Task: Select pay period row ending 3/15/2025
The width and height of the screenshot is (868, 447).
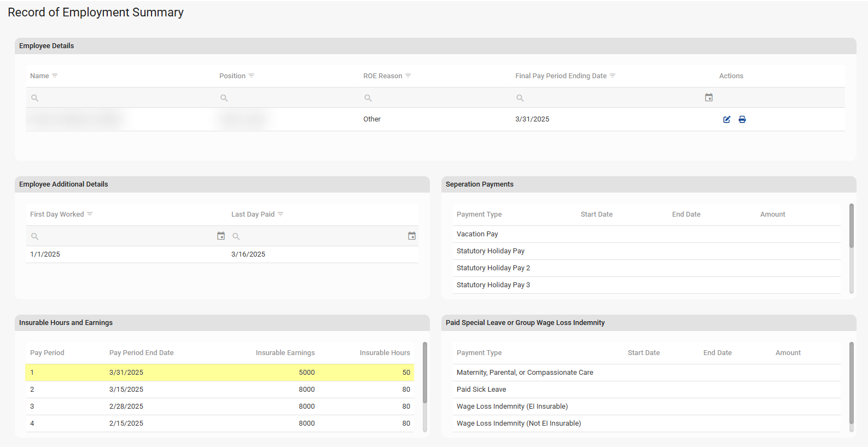Action: (x=219, y=390)
